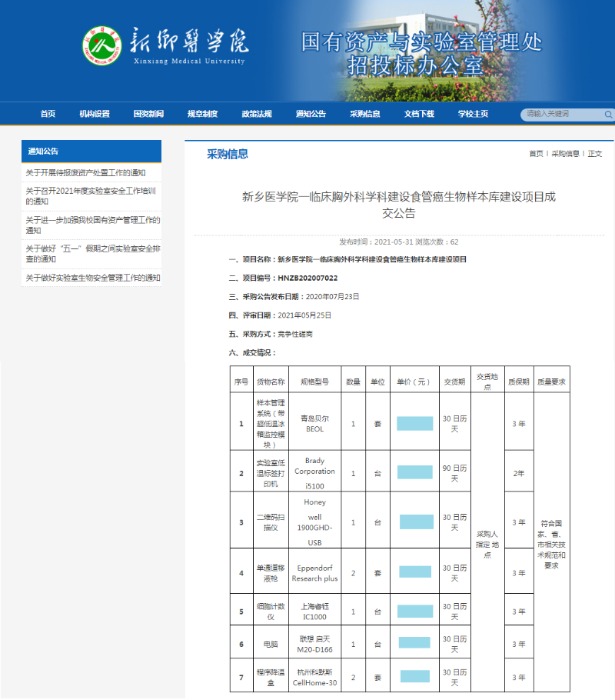Viewport: 615px width, 700px height.
Task: Open the 关于开展待报废资产处置工作的通知 notice
Action: pyautogui.click(x=85, y=173)
